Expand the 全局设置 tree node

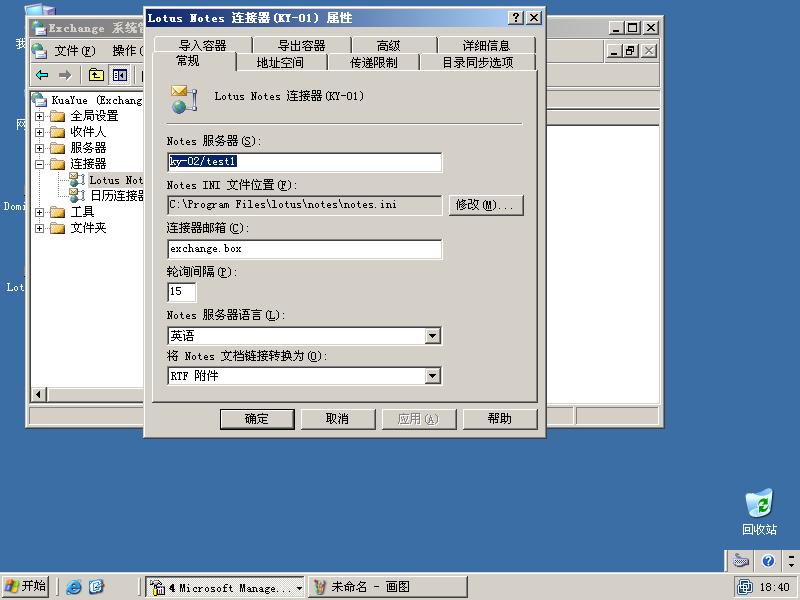[x=39, y=116]
